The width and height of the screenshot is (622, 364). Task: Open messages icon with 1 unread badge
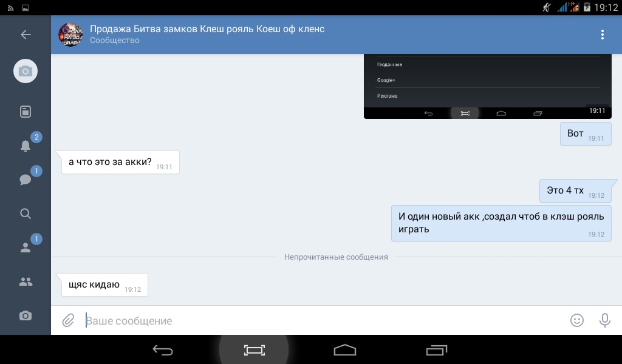click(26, 180)
